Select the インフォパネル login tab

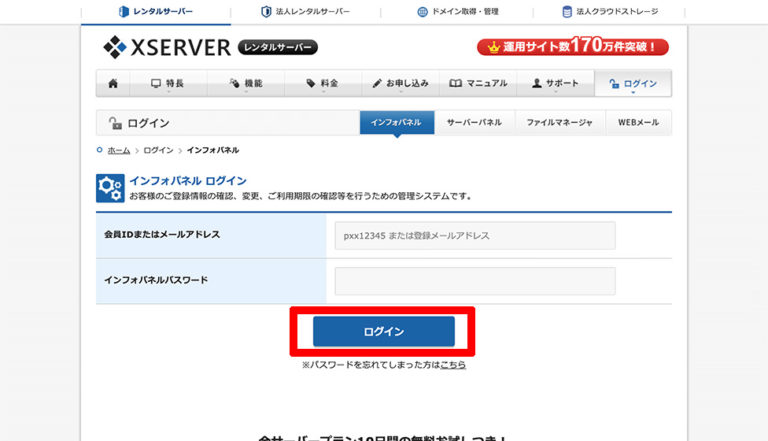pyautogui.click(x=397, y=122)
